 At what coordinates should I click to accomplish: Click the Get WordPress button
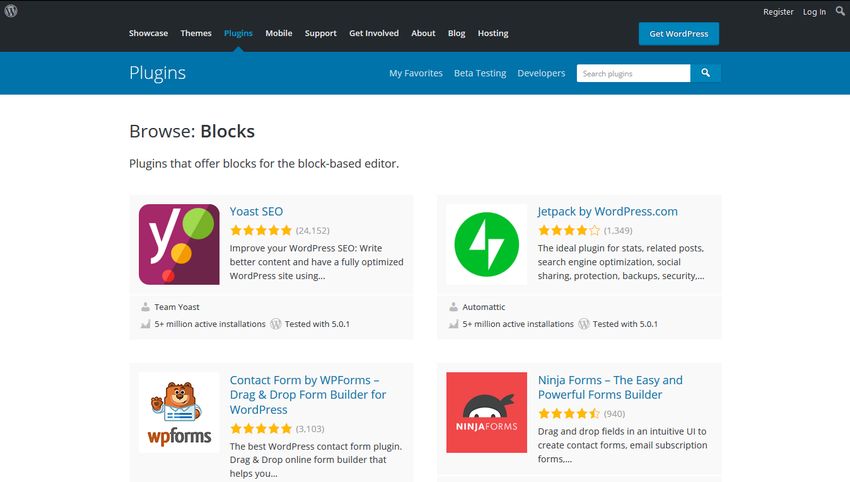coord(679,34)
